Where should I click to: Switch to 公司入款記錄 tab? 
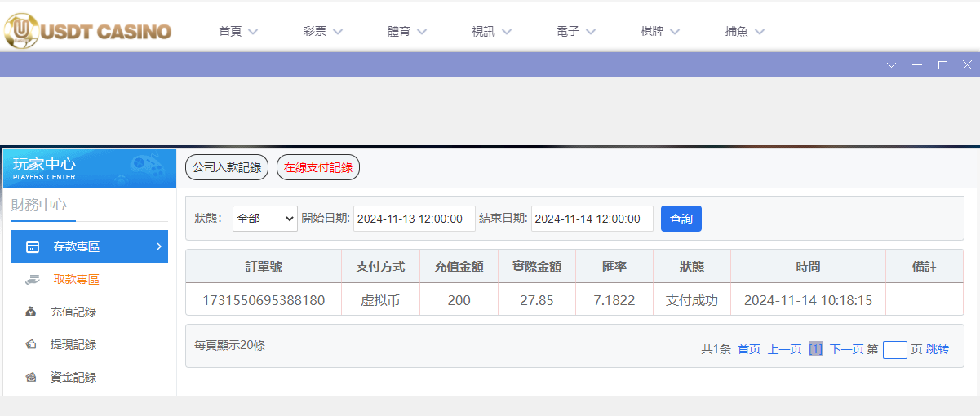[227, 168]
